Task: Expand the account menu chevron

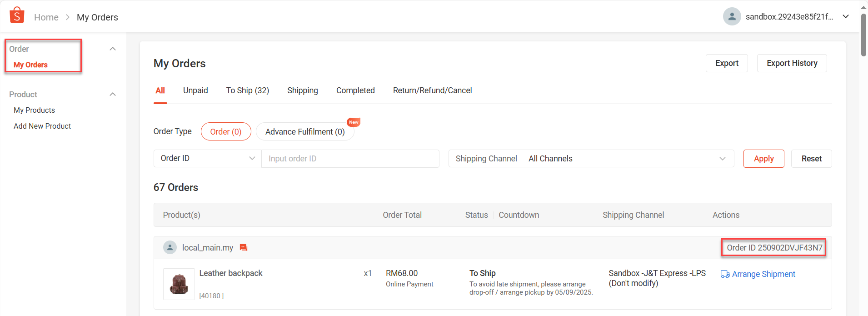Action: point(846,17)
